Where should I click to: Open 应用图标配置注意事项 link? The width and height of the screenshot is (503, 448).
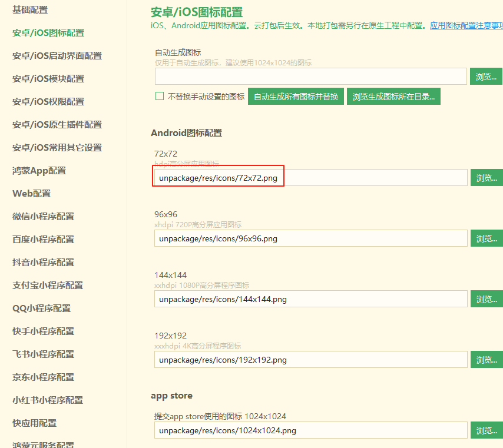[x=466, y=26]
